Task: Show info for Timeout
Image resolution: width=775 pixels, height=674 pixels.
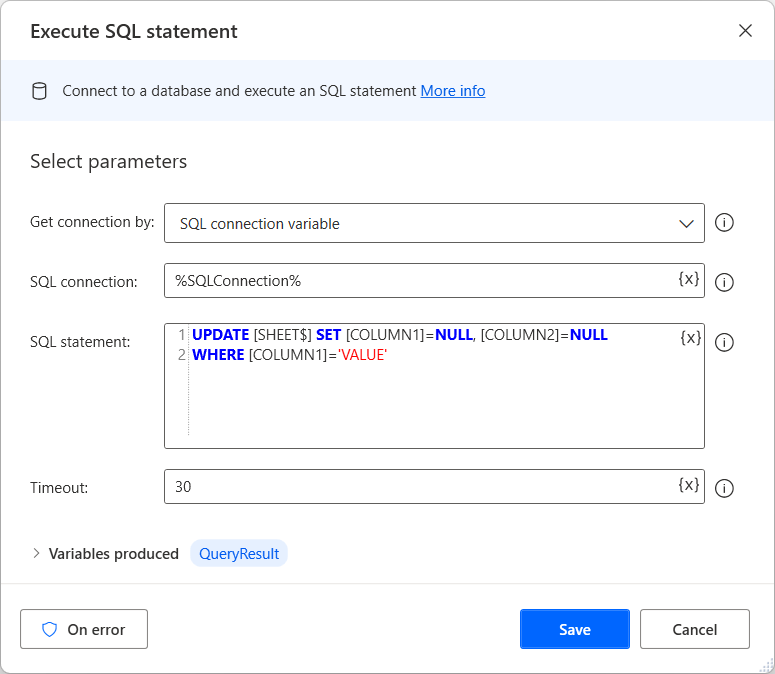Action: tap(724, 488)
